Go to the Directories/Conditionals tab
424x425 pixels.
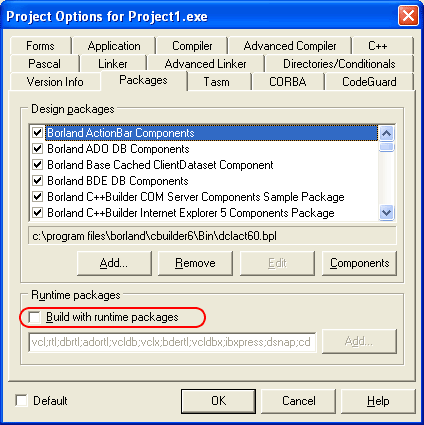[339, 64]
